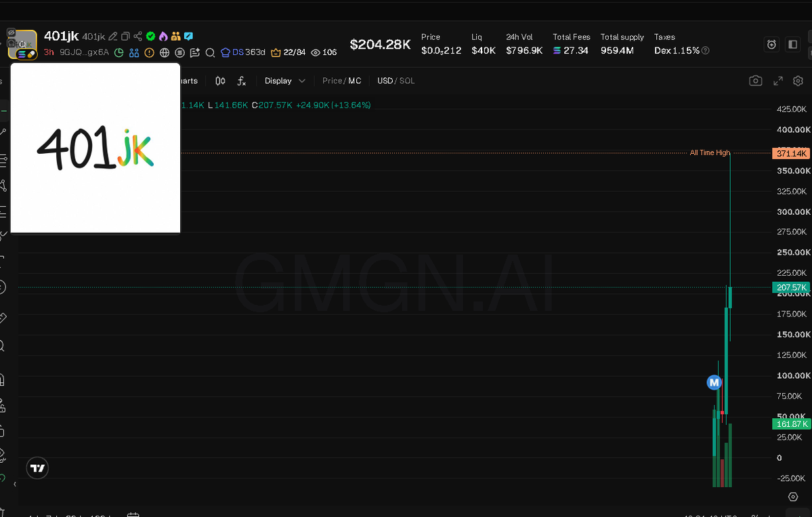The image size is (812, 517).
Task: Click the Total supply 959.4M value
Action: 617,51
